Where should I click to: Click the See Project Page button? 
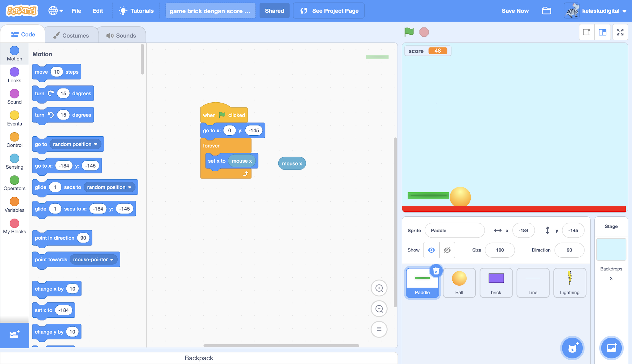(x=329, y=11)
